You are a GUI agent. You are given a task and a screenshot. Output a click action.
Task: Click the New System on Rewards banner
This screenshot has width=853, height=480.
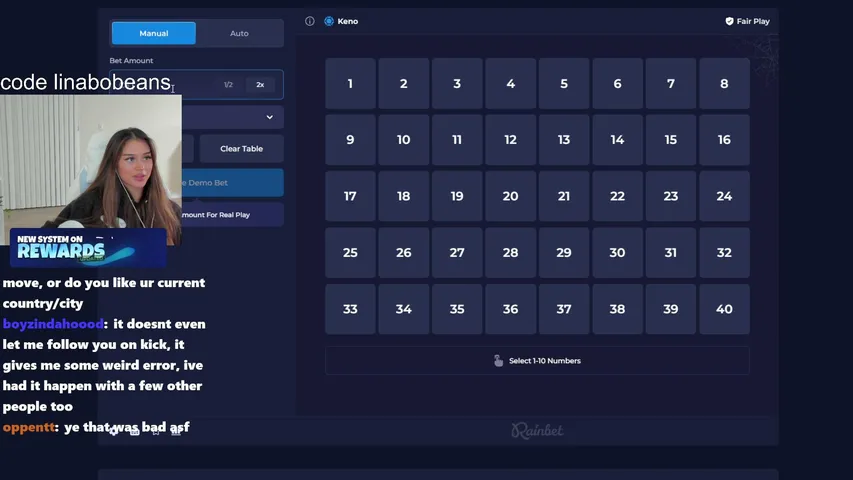(88, 248)
